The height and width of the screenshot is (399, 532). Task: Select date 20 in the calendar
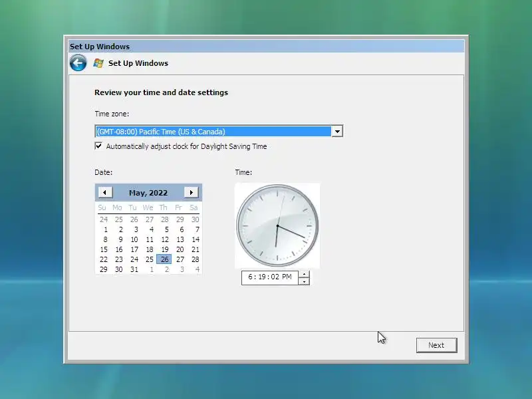click(180, 249)
